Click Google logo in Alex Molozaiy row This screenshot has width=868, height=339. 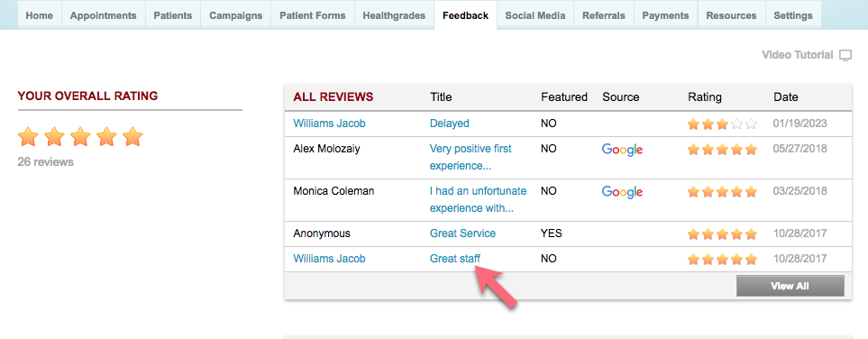(x=622, y=150)
